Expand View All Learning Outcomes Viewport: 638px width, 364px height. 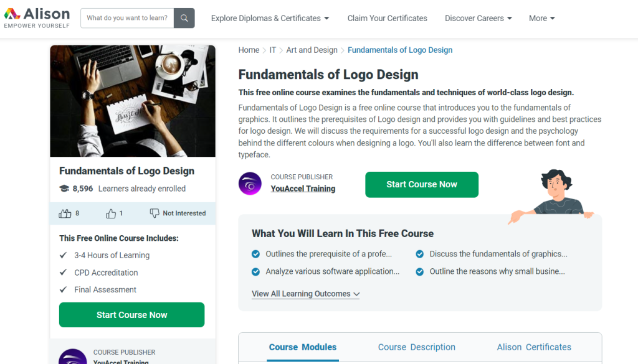coord(305,294)
